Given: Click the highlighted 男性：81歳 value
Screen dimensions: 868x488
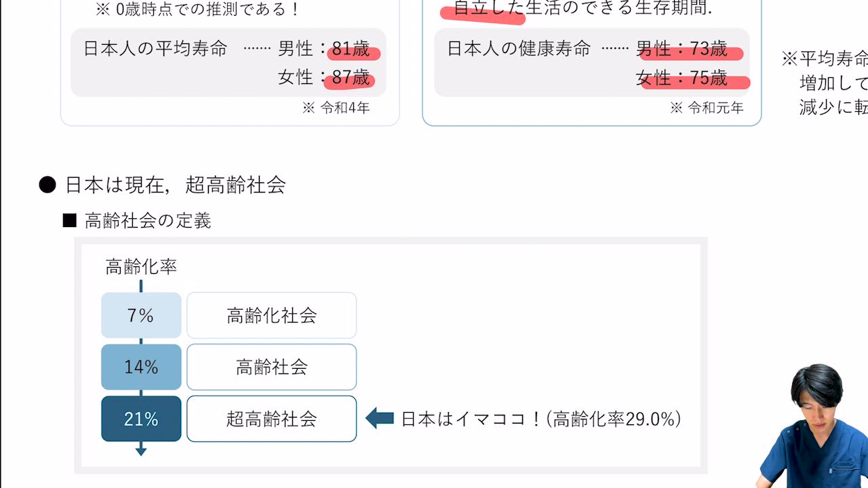Looking at the screenshot, I should (x=351, y=49).
